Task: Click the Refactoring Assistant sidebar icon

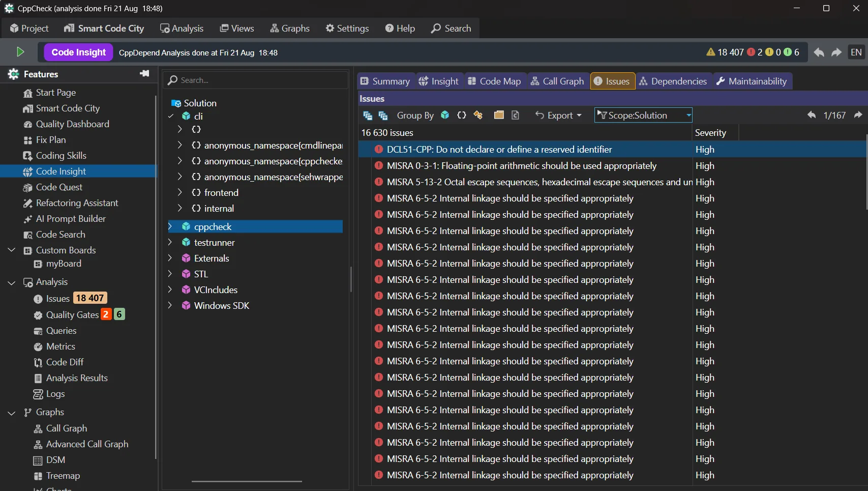Action: pos(28,203)
